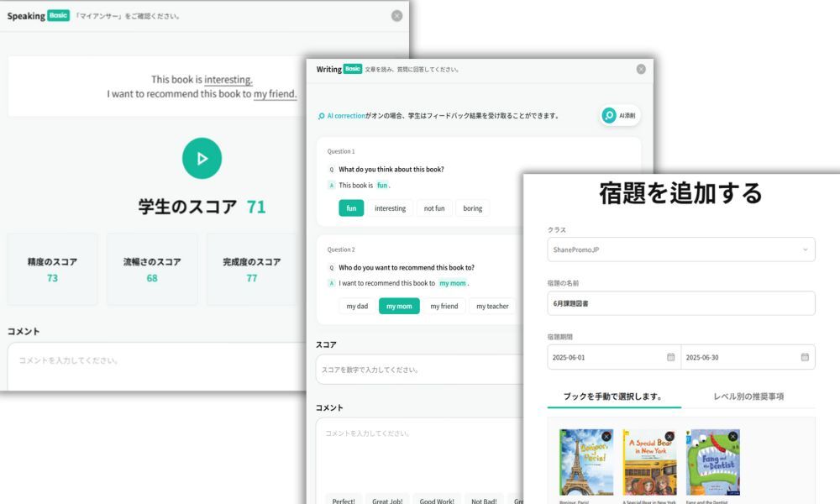Expand the クラス dropdown showing ShanePromoJP

(x=680, y=249)
